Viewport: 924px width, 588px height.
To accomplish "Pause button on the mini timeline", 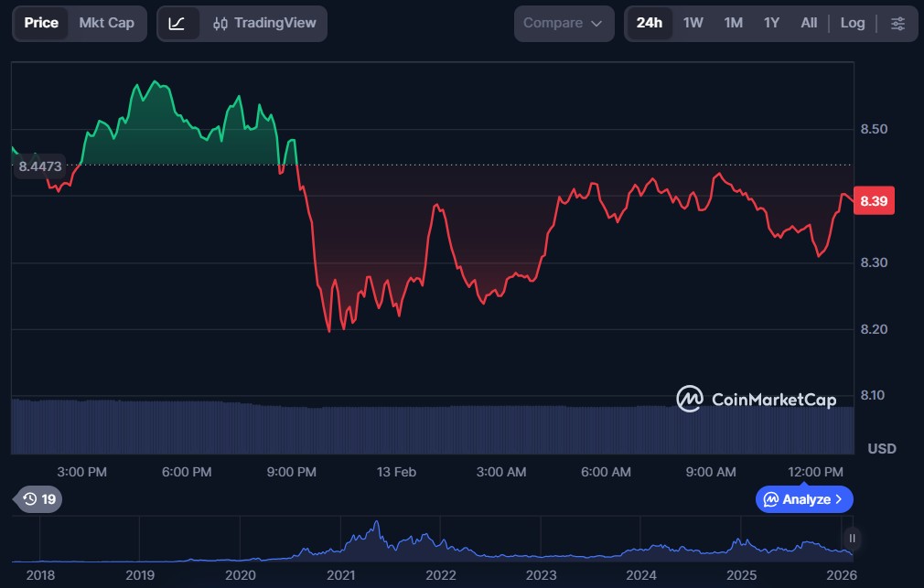I will (x=853, y=538).
